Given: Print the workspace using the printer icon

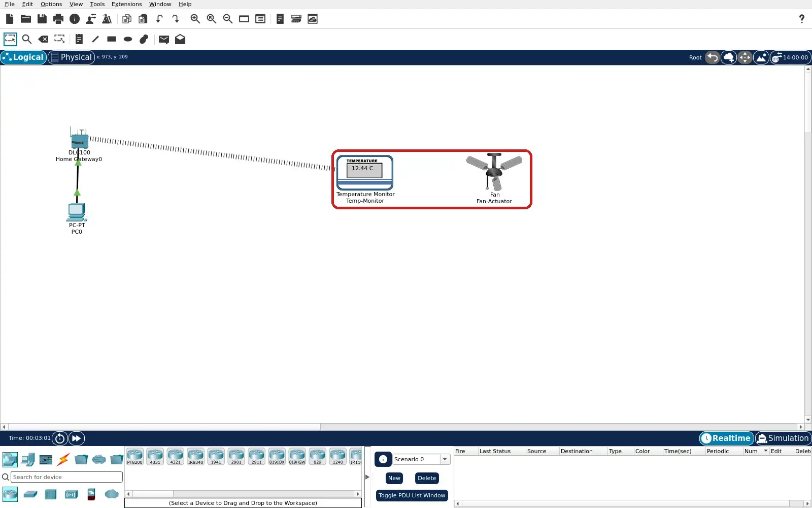Looking at the screenshot, I should click(58, 19).
